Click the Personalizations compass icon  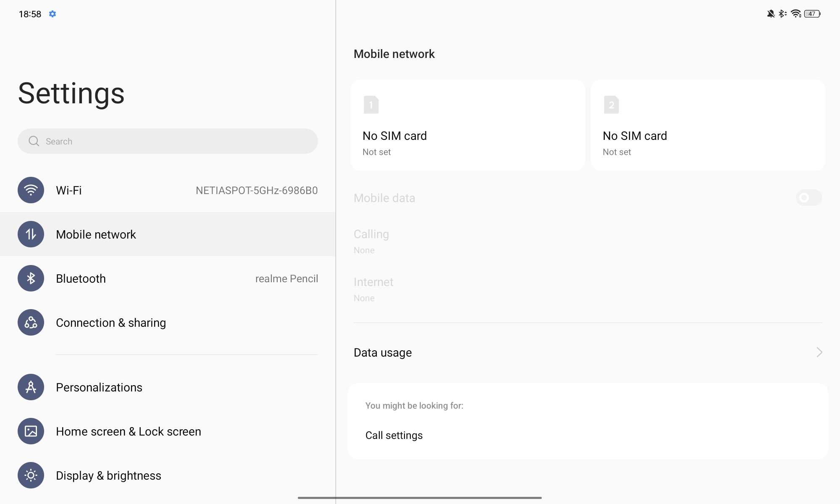[x=31, y=387]
